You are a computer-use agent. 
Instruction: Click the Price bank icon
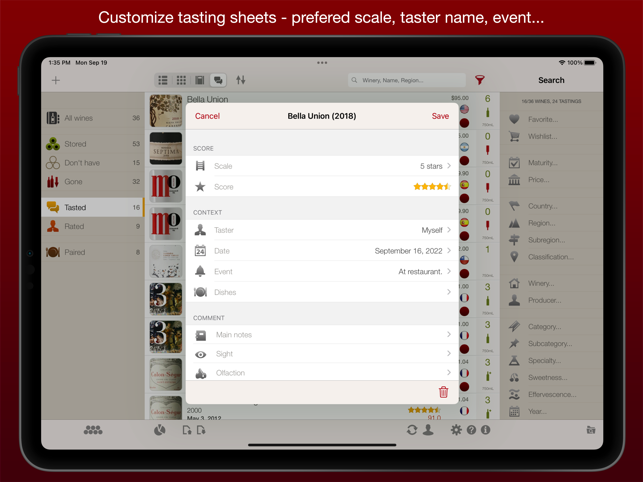[x=514, y=180]
